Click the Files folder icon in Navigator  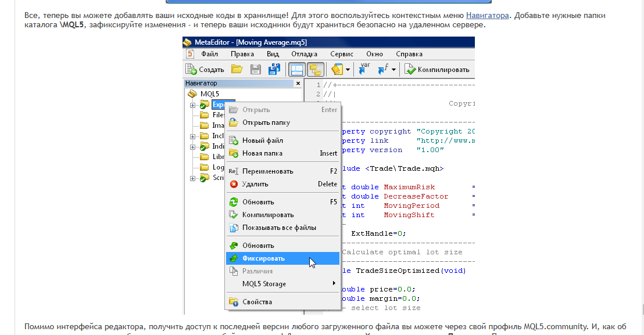click(204, 115)
